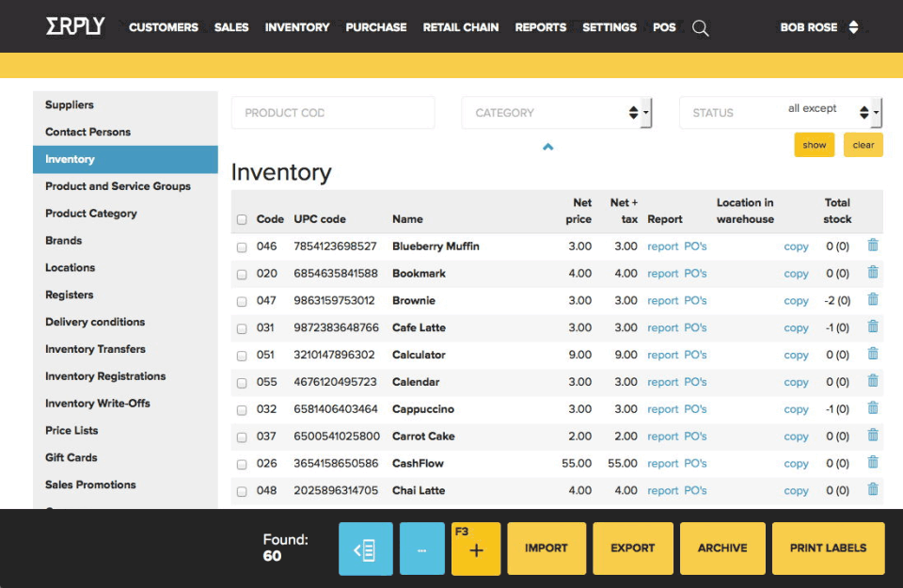Image resolution: width=903 pixels, height=588 pixels.
Task: Tick the checkbox next to Cappuccino
Action: 241,408
